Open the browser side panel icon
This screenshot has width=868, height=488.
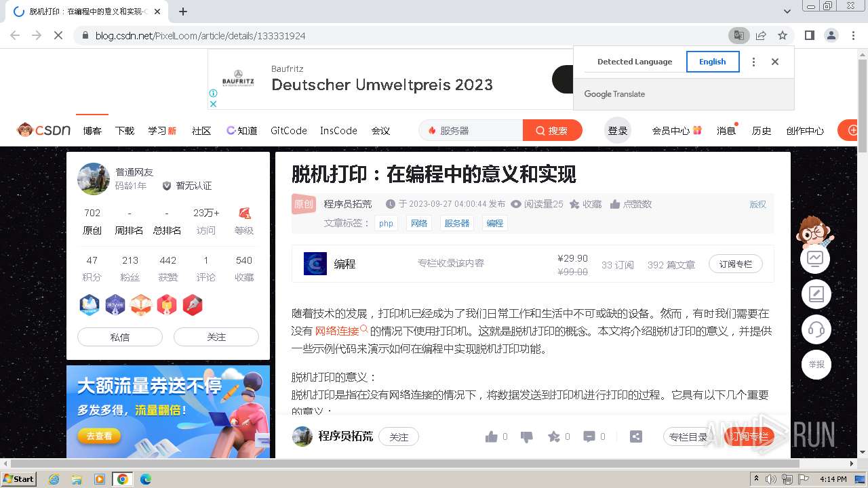[x=810, y=35]
